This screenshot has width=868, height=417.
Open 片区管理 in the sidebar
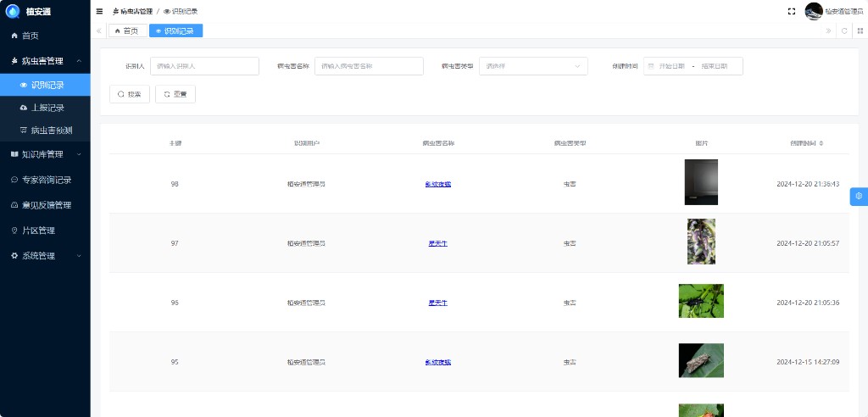point(45,231)
